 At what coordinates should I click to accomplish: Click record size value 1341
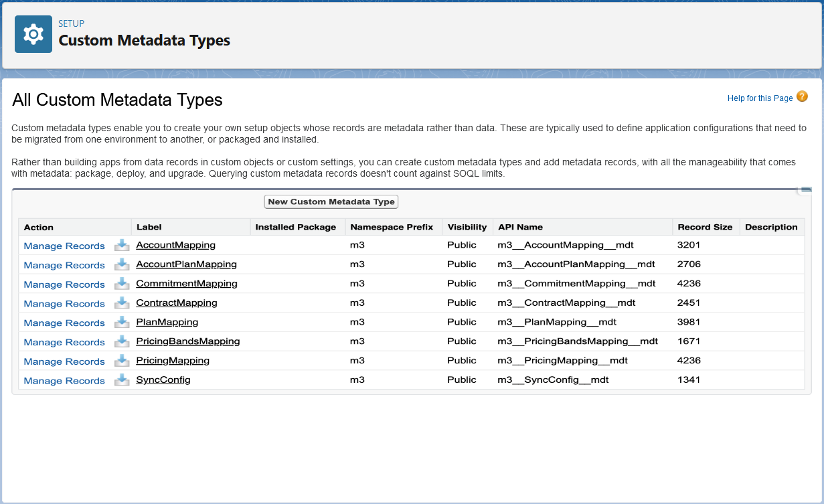[x=689, y=380]
